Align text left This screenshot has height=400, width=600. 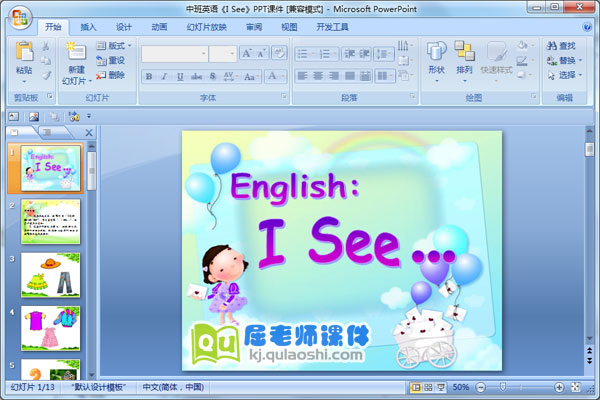pos(302,76)
